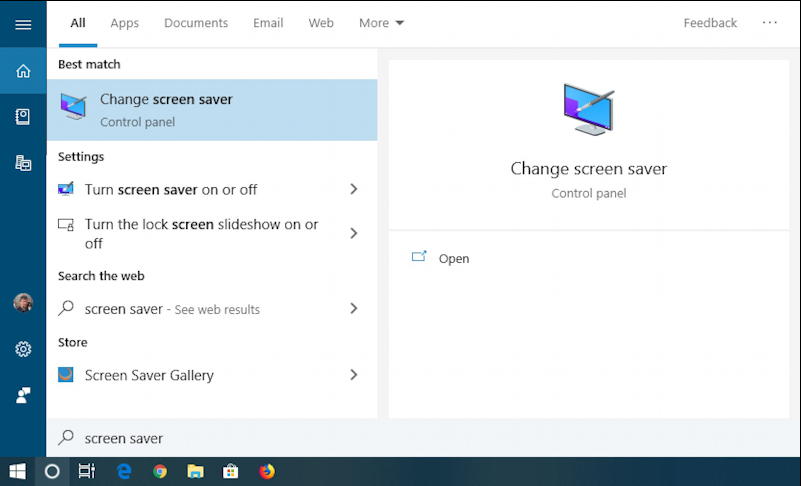The height and width of the screenshot is (486, 801).
Task: Click the Home icon in left sidebar
Action: click(x=23, y=71)
